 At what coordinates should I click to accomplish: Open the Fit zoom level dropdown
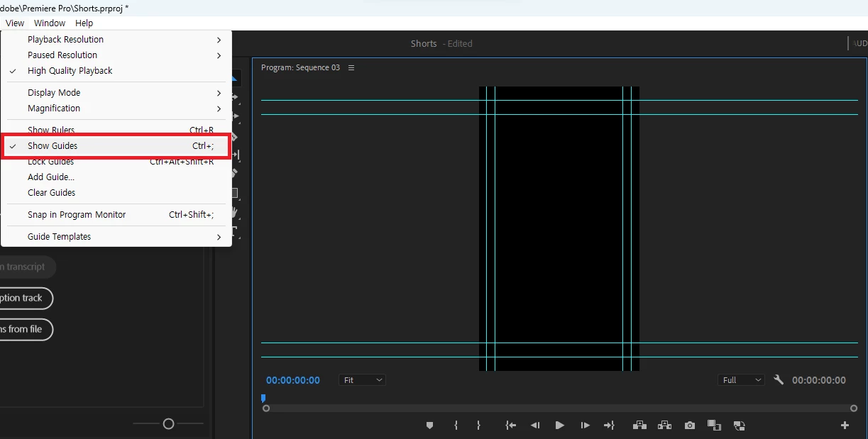[x=362, y=380]
